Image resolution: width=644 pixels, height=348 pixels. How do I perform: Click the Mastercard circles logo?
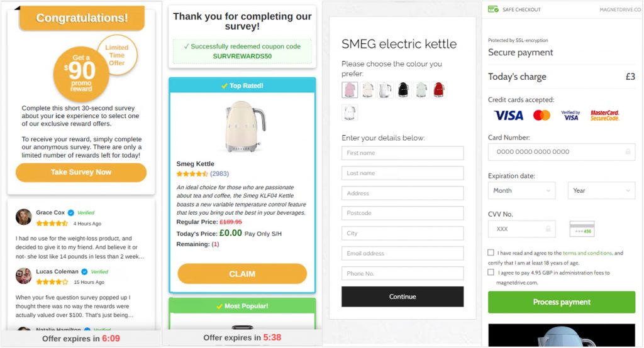pyautogui.click(x=541, y=116)
